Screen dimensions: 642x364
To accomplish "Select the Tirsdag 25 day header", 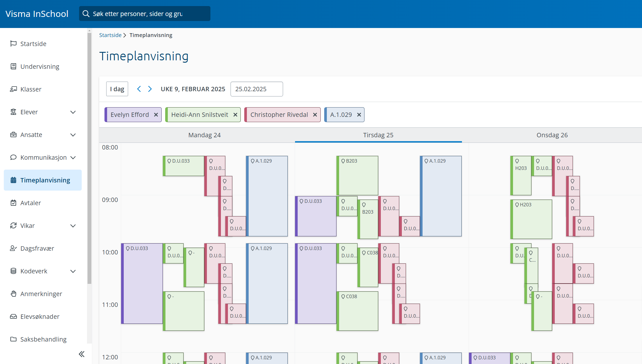I will pos(378,135).
